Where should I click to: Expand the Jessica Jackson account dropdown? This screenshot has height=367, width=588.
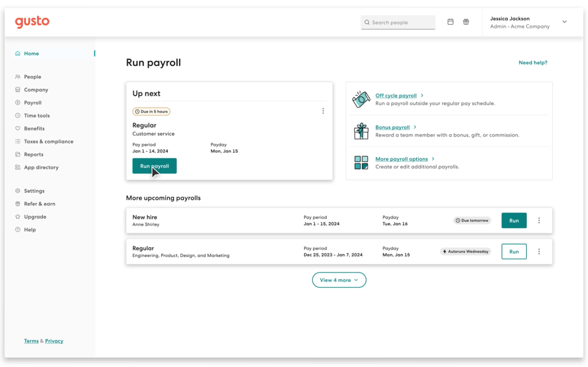(564, 22)
